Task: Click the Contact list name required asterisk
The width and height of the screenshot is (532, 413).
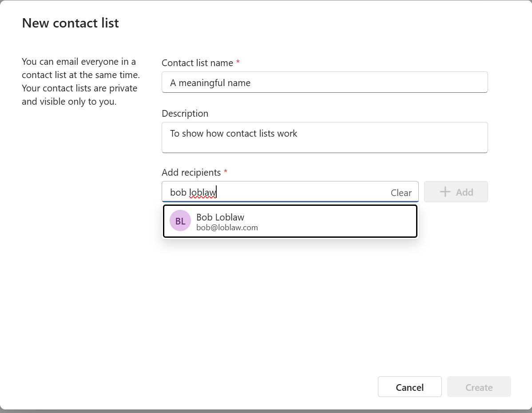Action: [238, 63]
